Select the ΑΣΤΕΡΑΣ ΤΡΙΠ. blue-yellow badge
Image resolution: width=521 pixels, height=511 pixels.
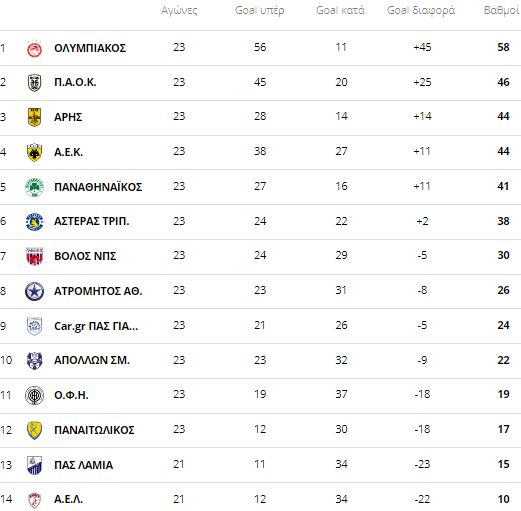(34, 222)
